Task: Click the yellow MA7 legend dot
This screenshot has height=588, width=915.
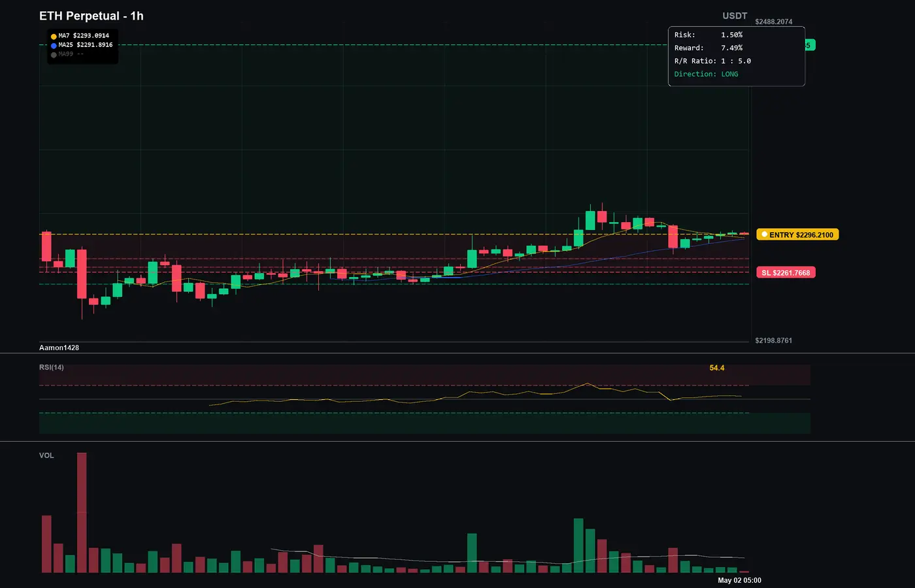Action: (54, 37)
